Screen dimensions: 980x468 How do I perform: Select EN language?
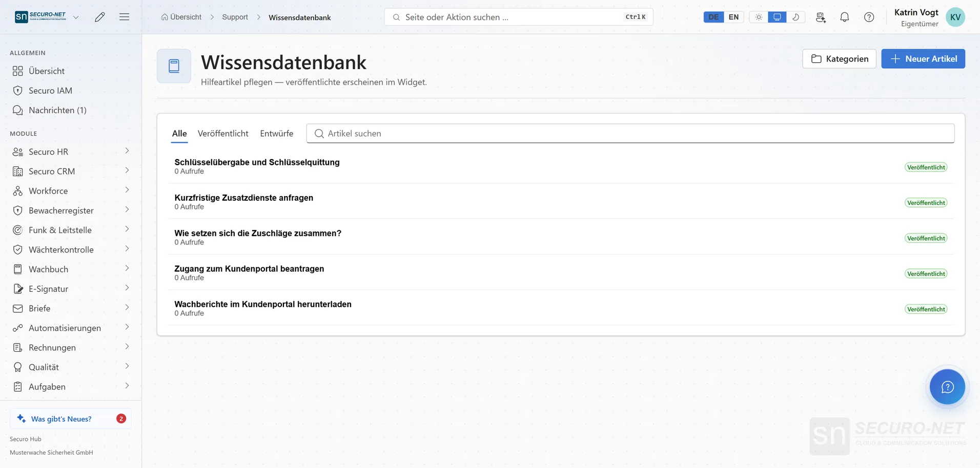pos(733,17)
